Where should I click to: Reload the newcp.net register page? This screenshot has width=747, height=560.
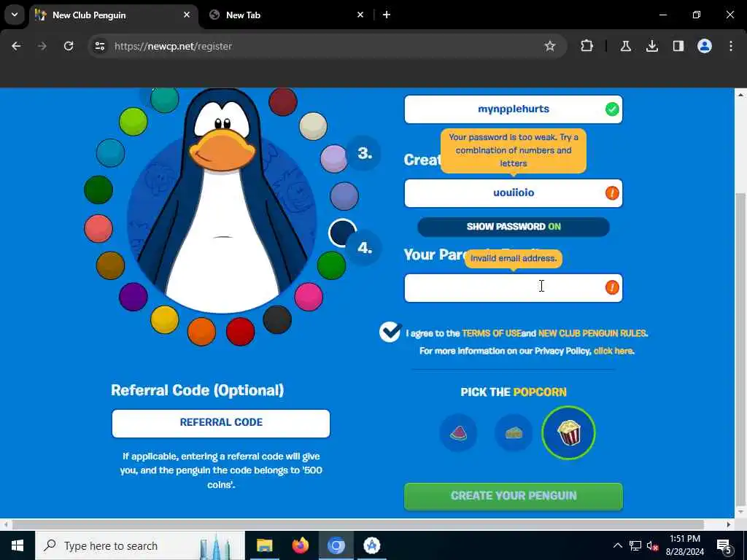click(69, 46)
